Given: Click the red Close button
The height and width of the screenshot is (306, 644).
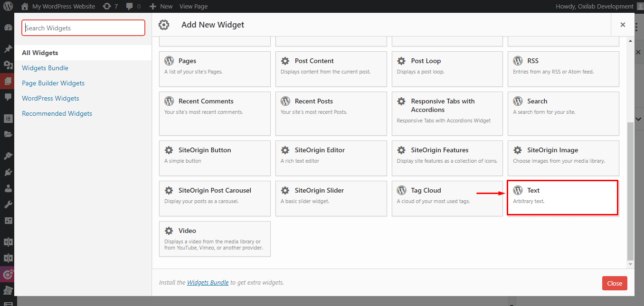Looking at the screenshot, I should click(x=615, y=283).
